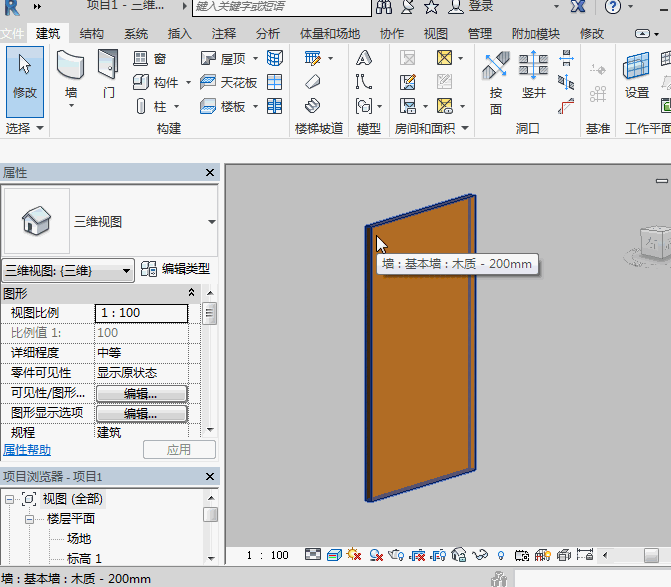Image resolution: width=671 pixels, height=587 pixels.
Task: Click 编辑... button for 图形显示选项
Action: [x=141, y=413]
